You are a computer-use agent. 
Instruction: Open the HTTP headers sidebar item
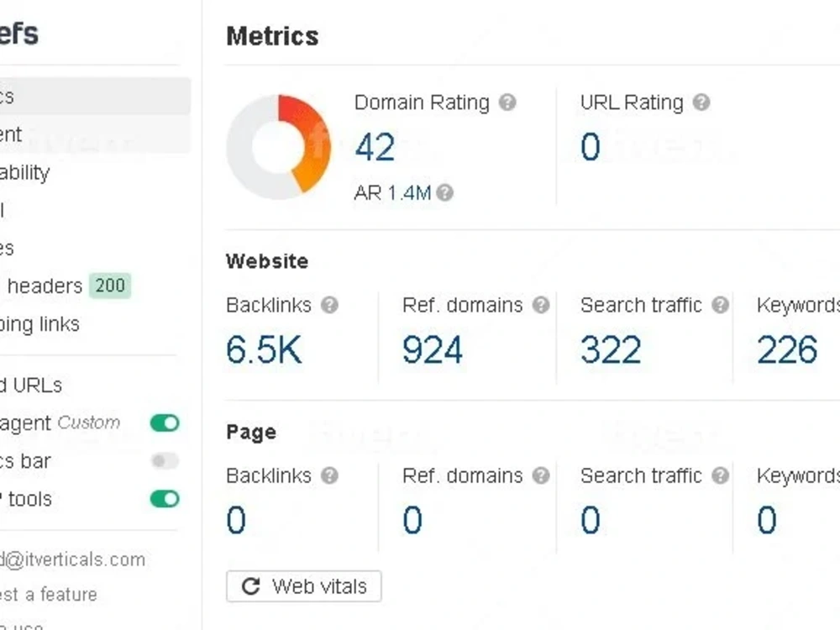[41, 286]
